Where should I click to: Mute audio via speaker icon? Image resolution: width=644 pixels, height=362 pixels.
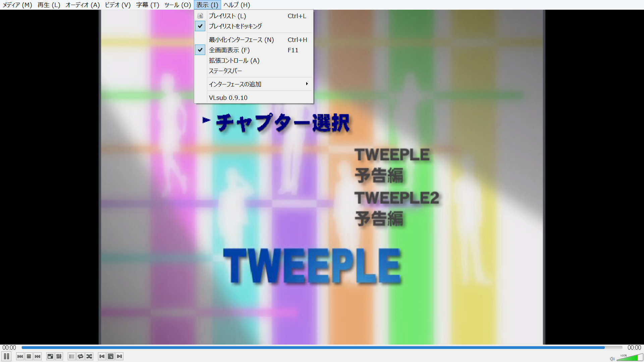coord(612,359)
